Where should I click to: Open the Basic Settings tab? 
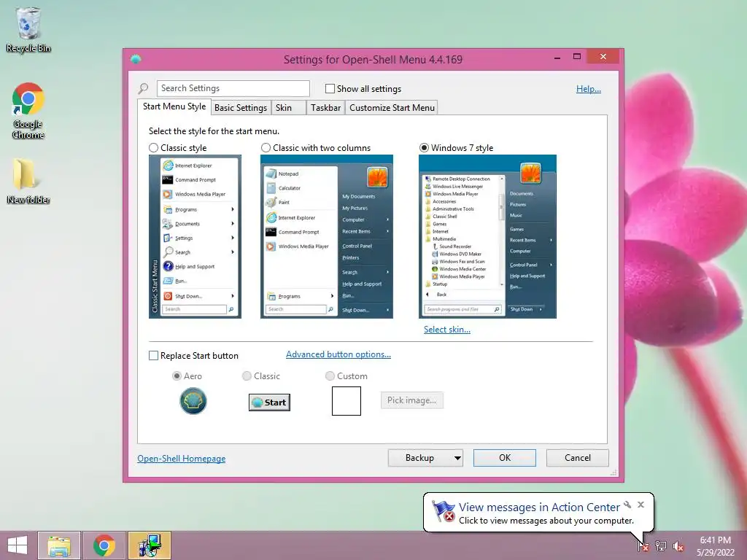click(241, 108)
